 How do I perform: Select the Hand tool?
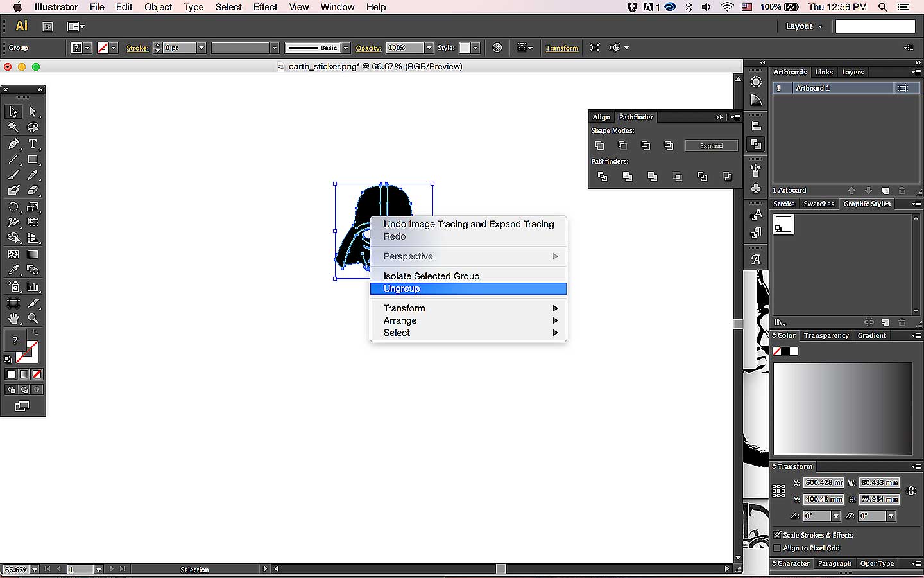pos(13,319)
